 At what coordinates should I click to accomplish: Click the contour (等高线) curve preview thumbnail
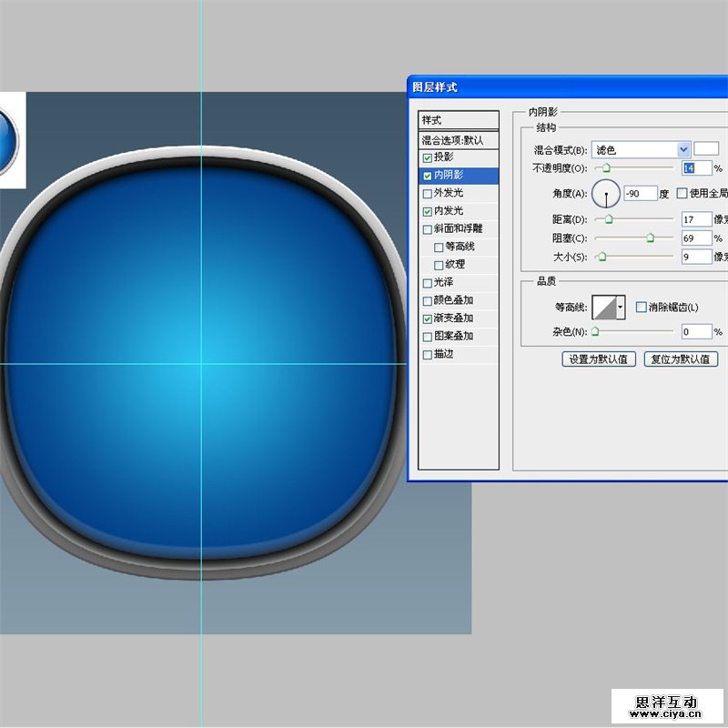[604, 308]
